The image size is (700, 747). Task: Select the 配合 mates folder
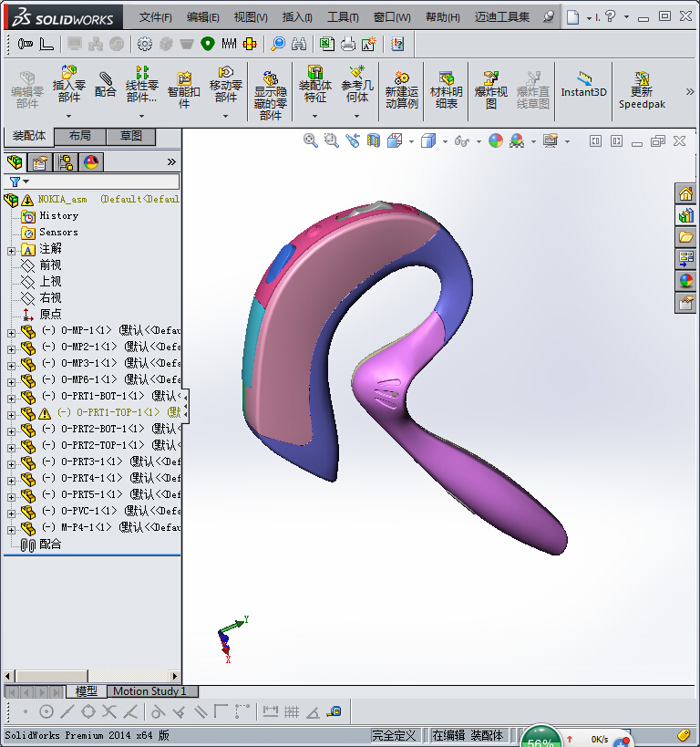click(50, 544)
